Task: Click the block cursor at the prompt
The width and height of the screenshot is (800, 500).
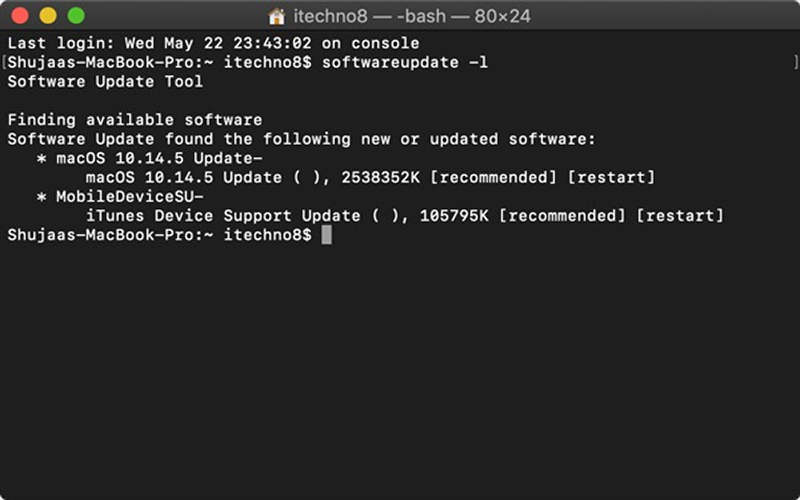Action: (326, 235)
